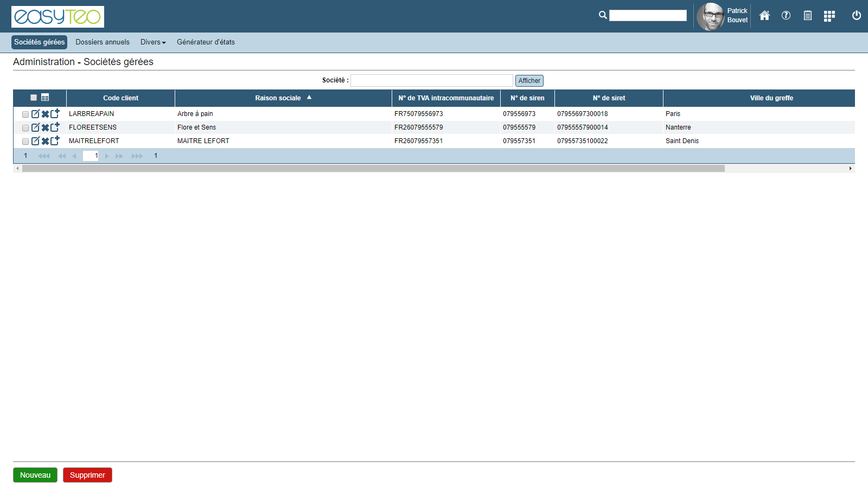Open the applications grid icon

pyautogui.click(x=829, y=16)
